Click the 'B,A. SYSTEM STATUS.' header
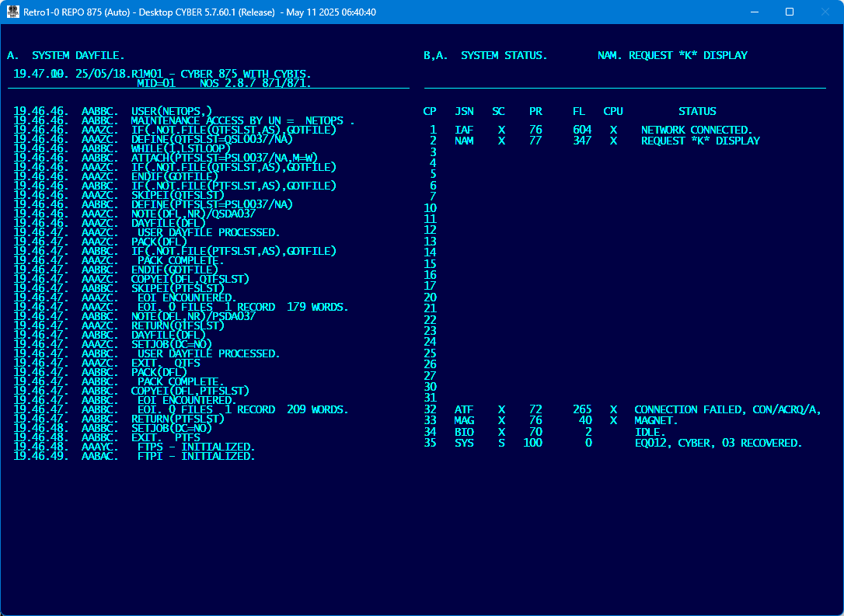The width and height of the screenshot is (844, 616). (x=485, y=56)
